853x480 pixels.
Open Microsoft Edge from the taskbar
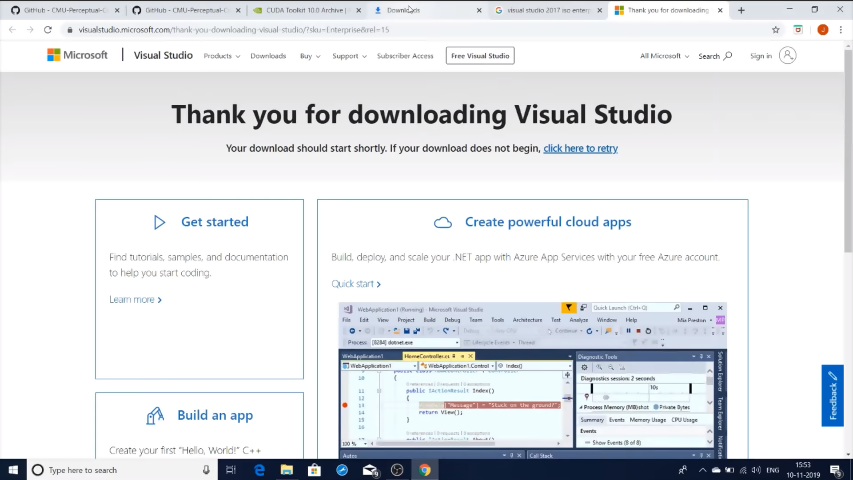[x=259, y=470]
